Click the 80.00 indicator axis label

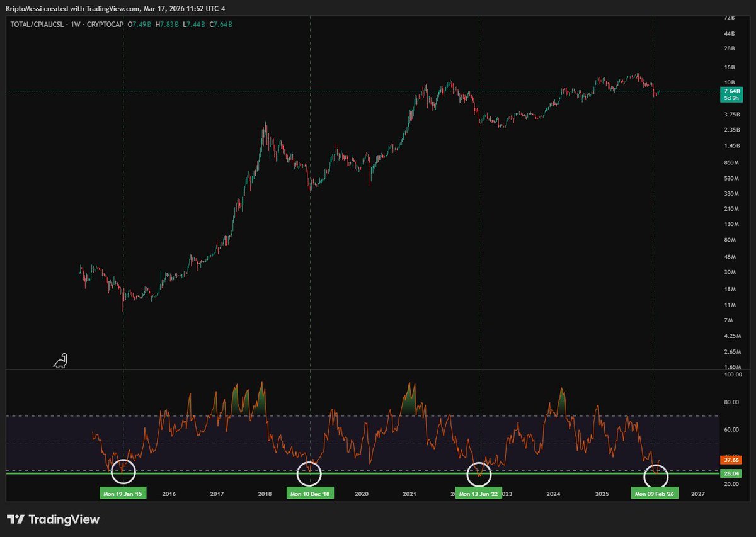click(731, 402)
